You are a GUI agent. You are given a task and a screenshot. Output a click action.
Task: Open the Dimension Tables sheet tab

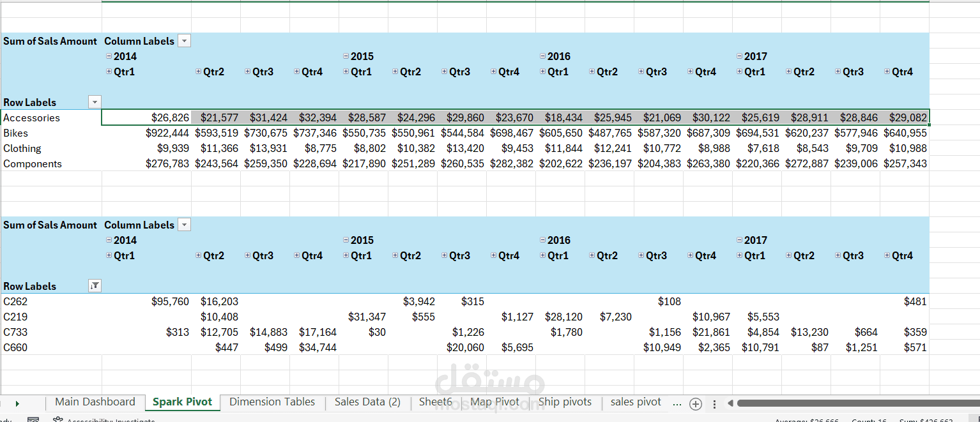(272, 402)
